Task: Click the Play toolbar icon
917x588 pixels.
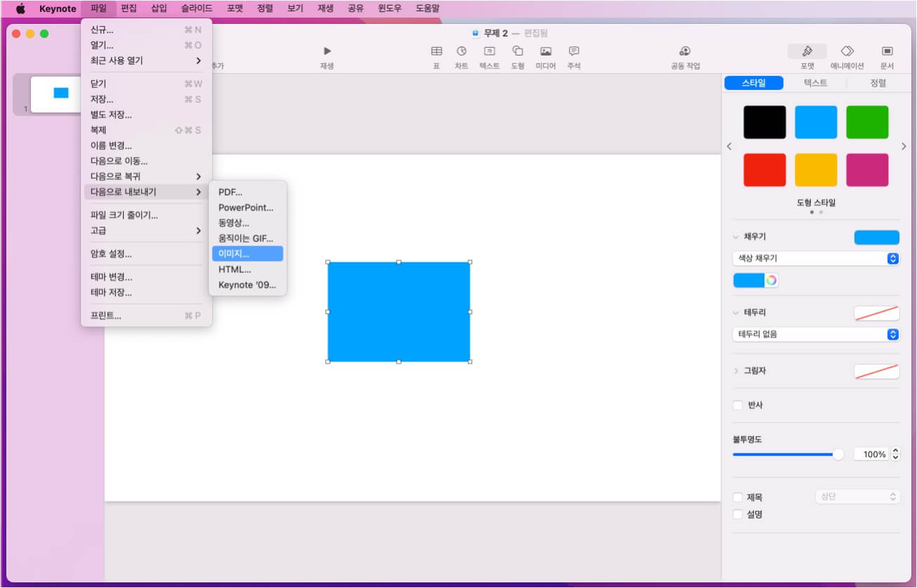Action: click(x=327, y=51)
